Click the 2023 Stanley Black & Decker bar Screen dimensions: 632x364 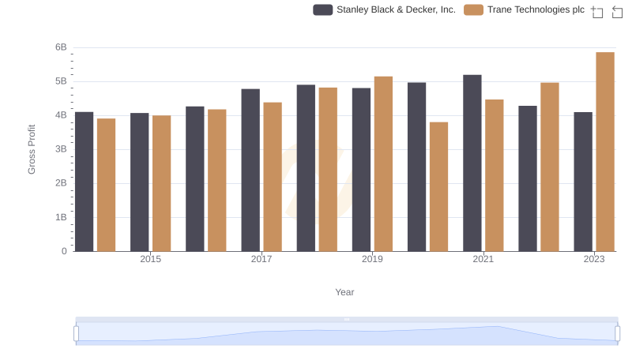click(x=583, y=182)
